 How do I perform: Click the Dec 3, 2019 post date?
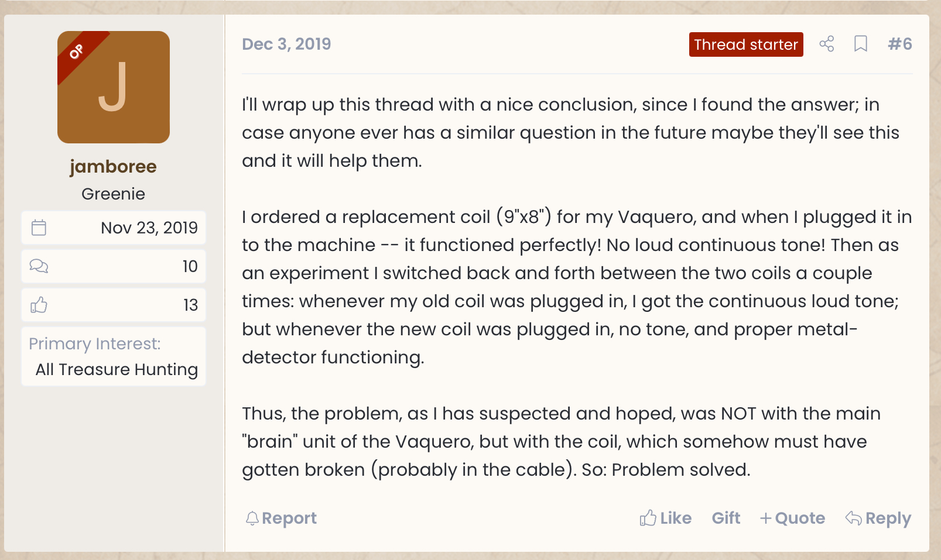pos(286,44)
